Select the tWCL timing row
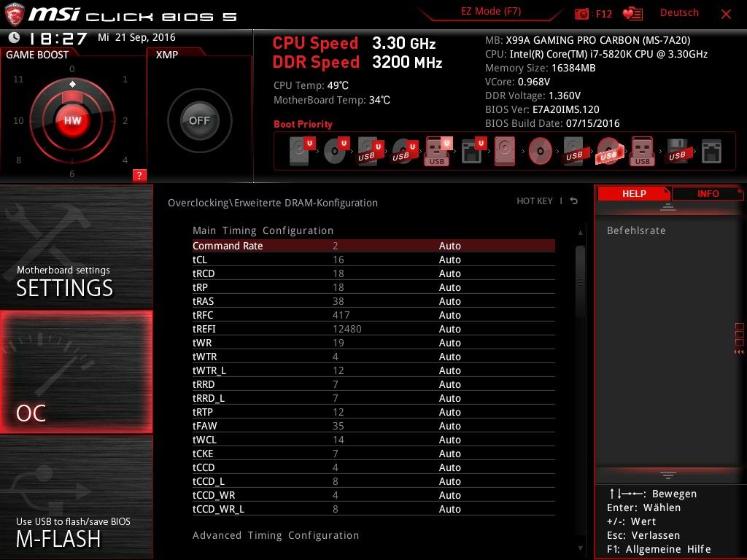 [373, 440]
